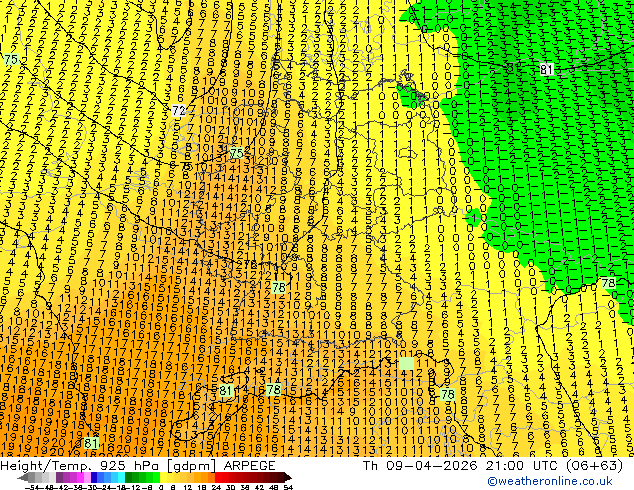Click the dark maroon right arrow end of the legend

(288, 478)
